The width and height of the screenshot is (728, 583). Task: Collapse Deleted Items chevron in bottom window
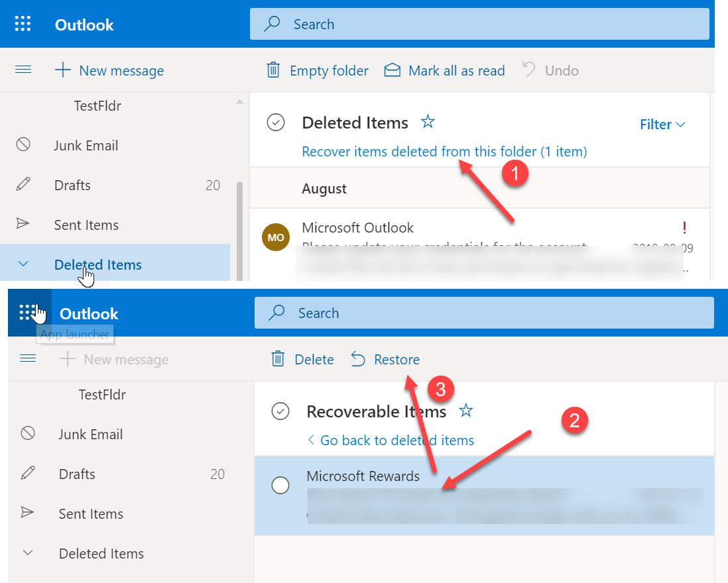[28, 553]
